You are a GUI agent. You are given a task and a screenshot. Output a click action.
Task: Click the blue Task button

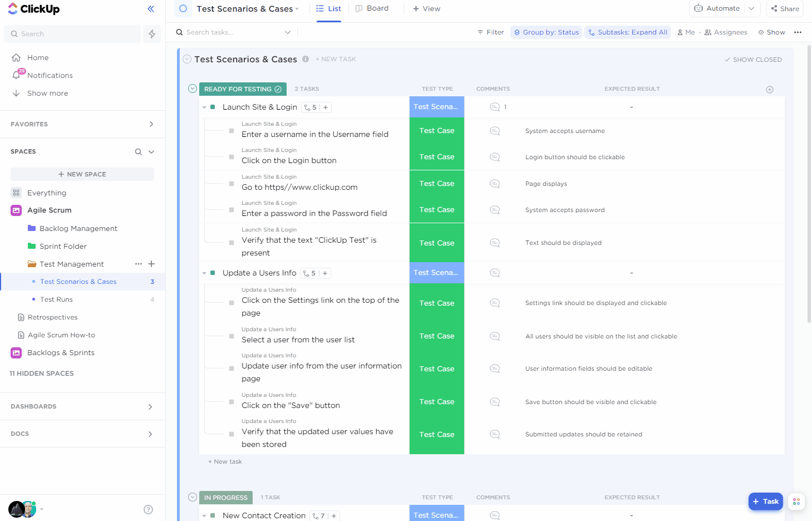765,502
